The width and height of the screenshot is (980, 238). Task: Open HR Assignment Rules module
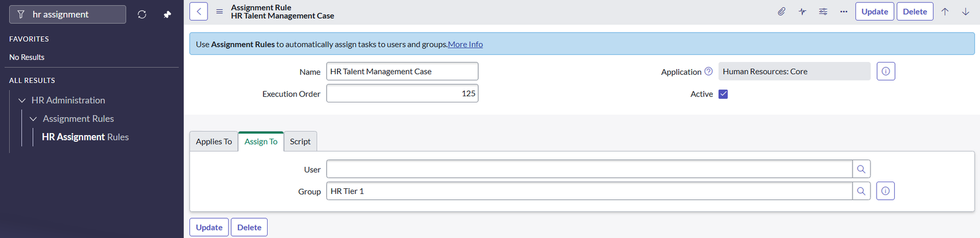click(85, 137)
